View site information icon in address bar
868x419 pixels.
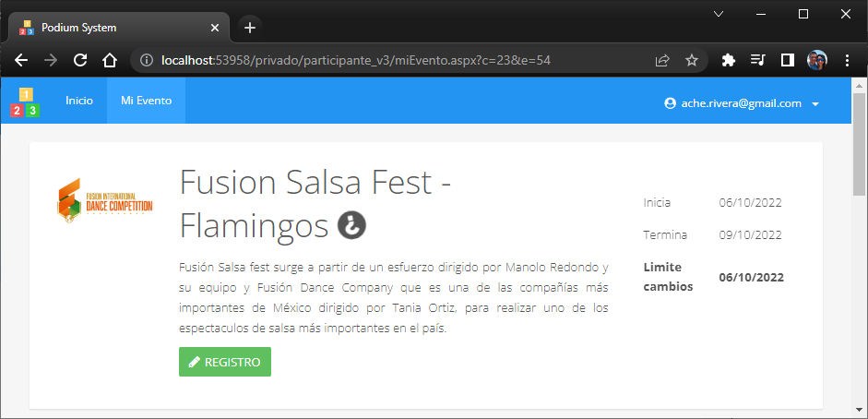(146, 60)
